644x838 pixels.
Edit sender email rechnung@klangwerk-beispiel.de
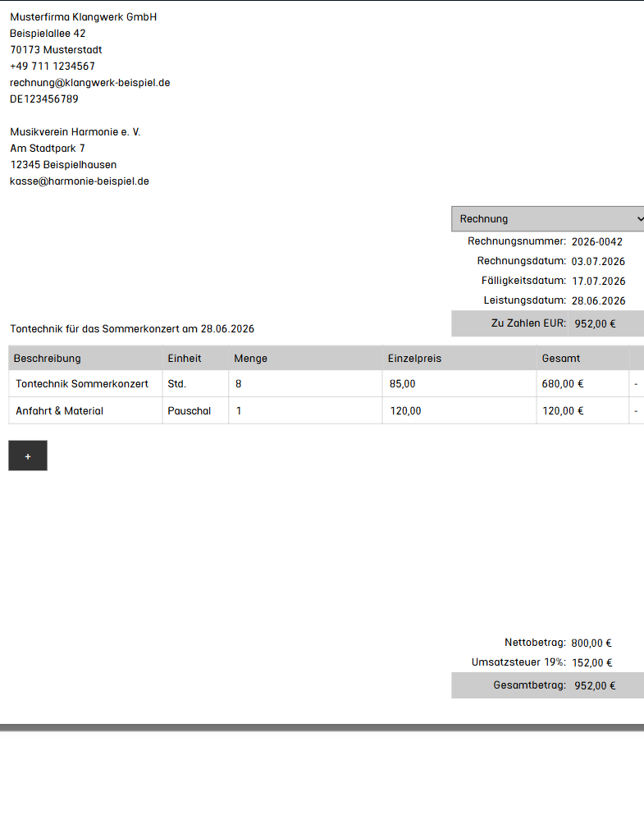point(89,83)
